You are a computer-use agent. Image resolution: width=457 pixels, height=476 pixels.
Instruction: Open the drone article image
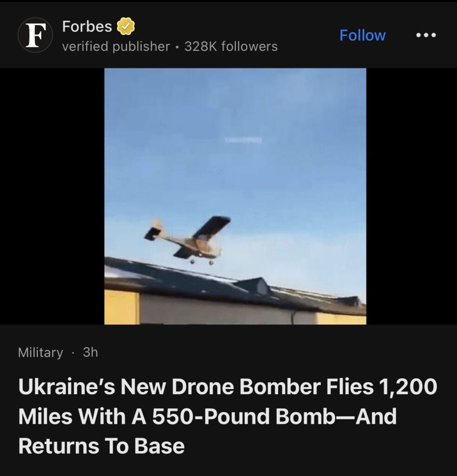tap(235, 196)
